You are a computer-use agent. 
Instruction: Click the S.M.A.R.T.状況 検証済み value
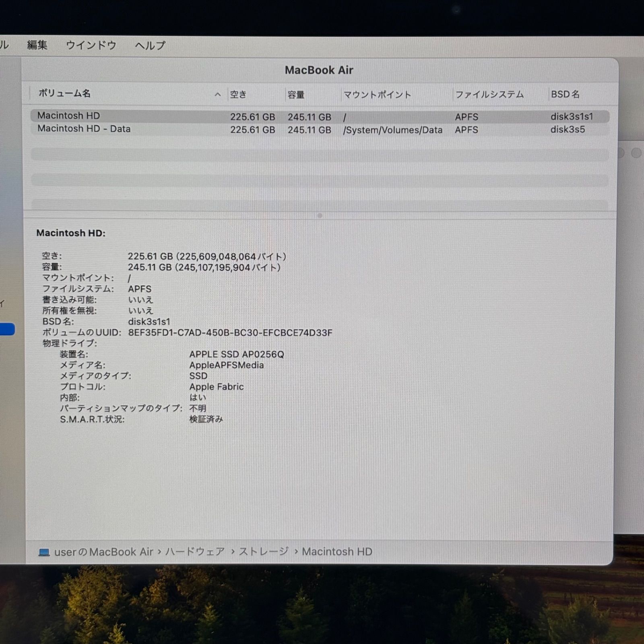(x=206, y=419)
